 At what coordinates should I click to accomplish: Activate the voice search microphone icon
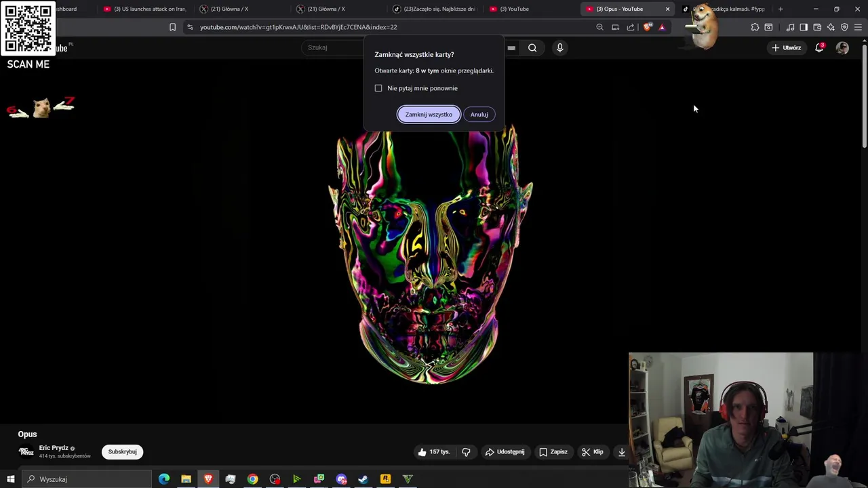(x=559, y=47)
